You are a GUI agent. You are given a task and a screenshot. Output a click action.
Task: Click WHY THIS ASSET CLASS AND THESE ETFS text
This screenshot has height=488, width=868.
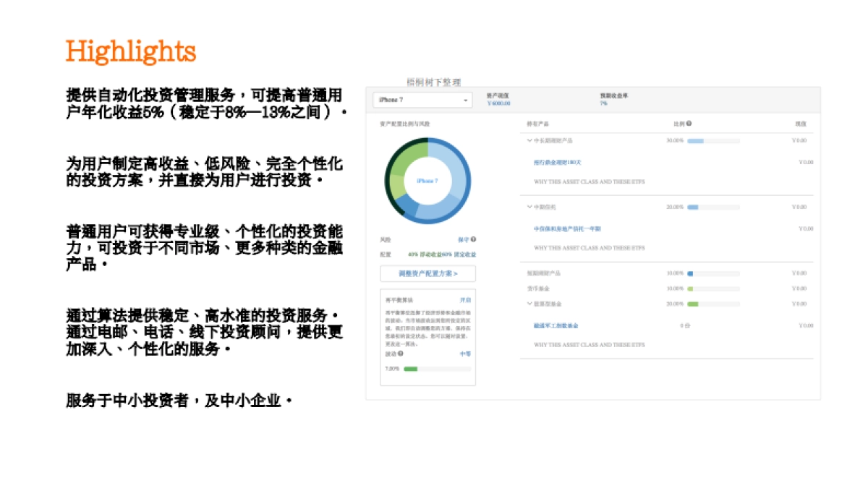(x=590, y=182)
